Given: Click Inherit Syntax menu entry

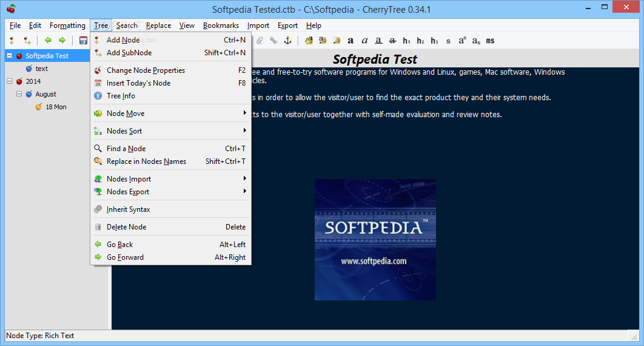Looking at the screenshot, I should coord(170,209).
